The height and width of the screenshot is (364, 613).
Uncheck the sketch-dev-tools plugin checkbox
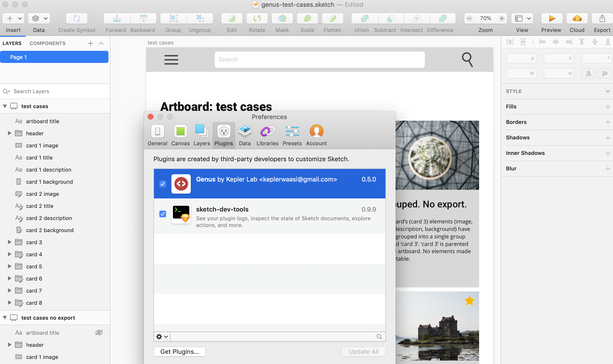pos(163,214)
